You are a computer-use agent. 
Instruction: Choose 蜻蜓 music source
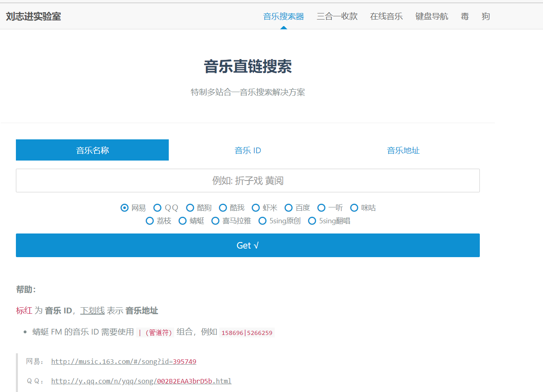(183, 221)
